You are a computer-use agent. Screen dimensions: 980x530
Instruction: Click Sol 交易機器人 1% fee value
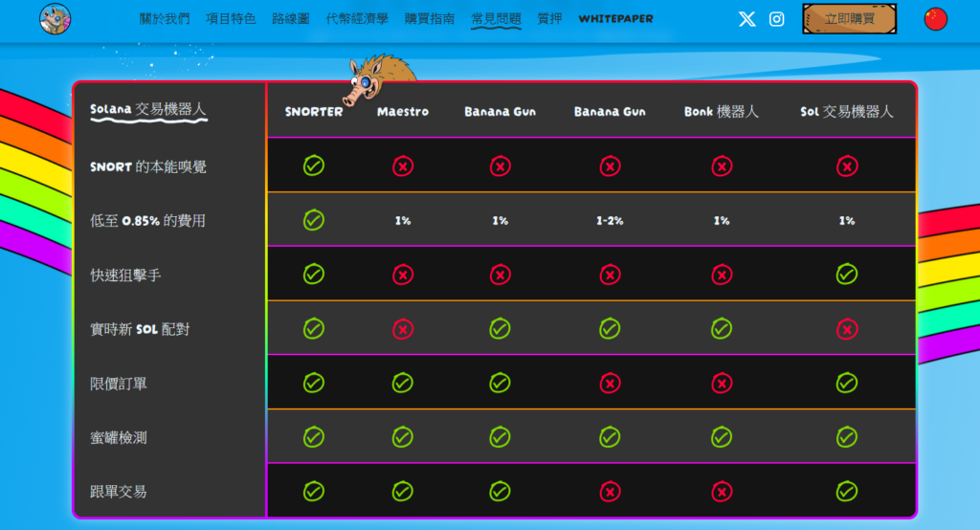click(x=847, y=221)
